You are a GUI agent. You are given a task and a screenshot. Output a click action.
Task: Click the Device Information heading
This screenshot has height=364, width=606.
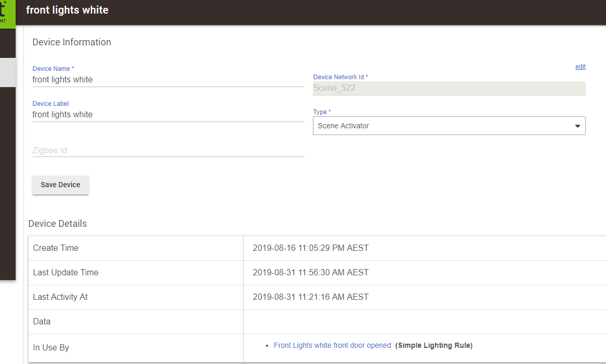pos(71,42)
